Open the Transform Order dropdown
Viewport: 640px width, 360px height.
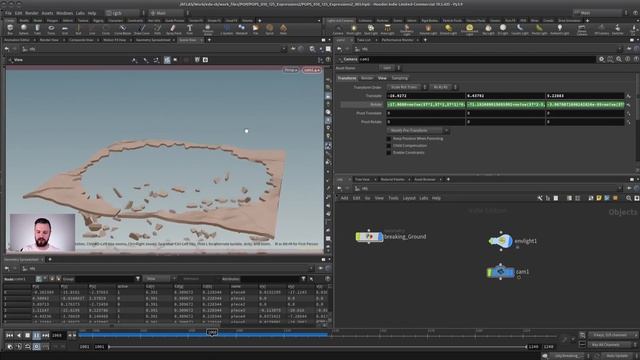tap(407, 87)
